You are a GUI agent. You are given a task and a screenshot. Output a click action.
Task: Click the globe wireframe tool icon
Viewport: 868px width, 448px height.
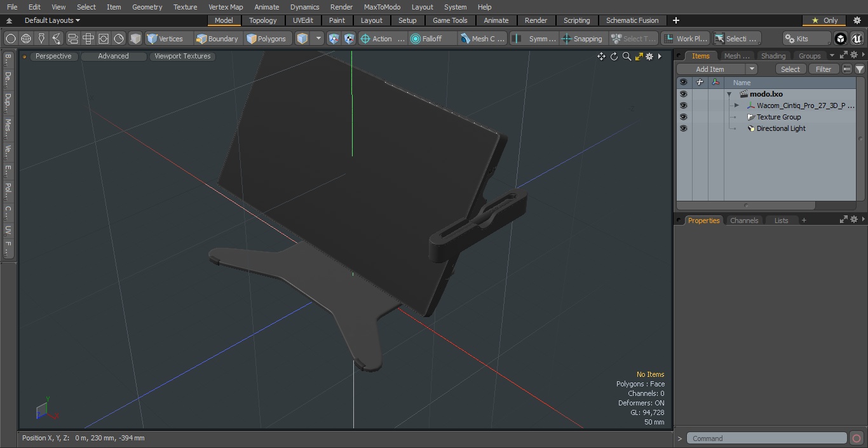pyautogui.click(x=26, y=39)
